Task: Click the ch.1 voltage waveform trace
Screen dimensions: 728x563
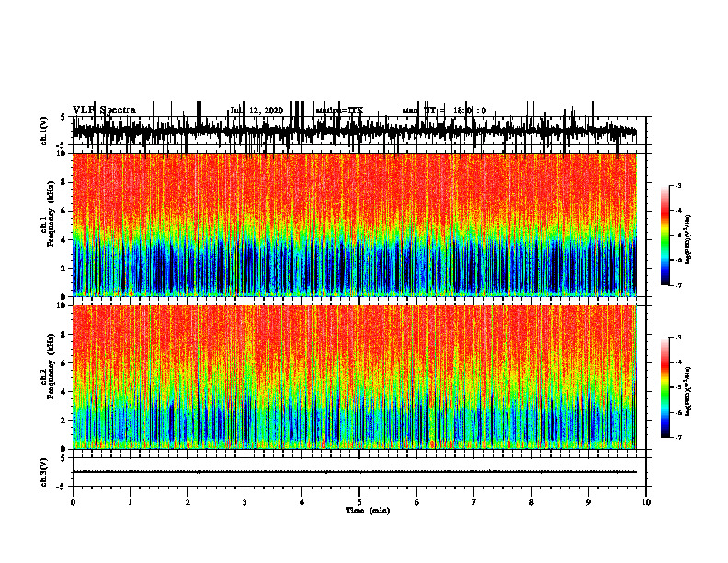Action: click(354, 131)
